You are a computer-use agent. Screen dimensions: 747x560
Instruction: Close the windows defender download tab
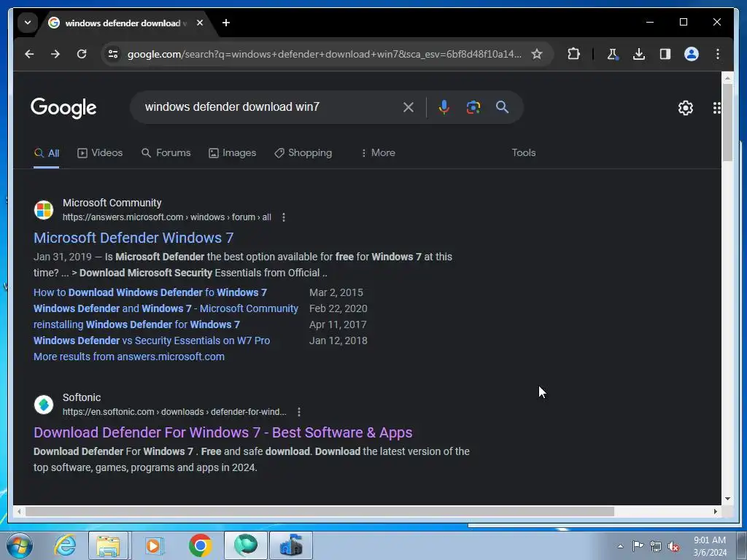200,23
